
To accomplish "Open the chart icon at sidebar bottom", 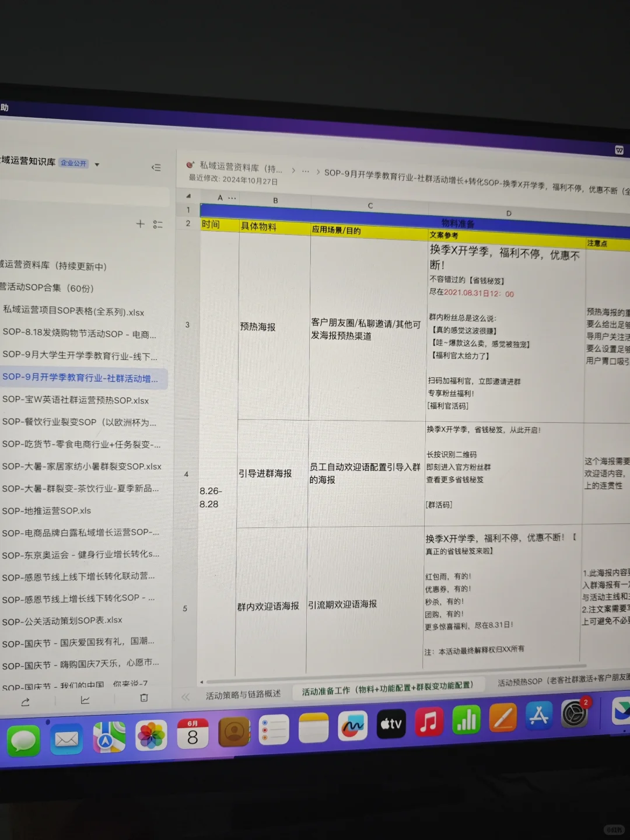I will coord(85,699).
